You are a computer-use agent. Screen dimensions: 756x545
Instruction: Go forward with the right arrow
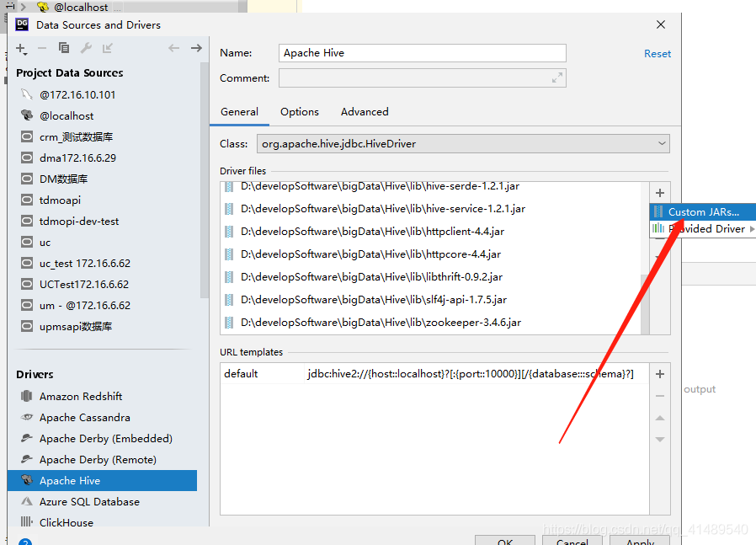pyautogui.click(x=196, y=48)
